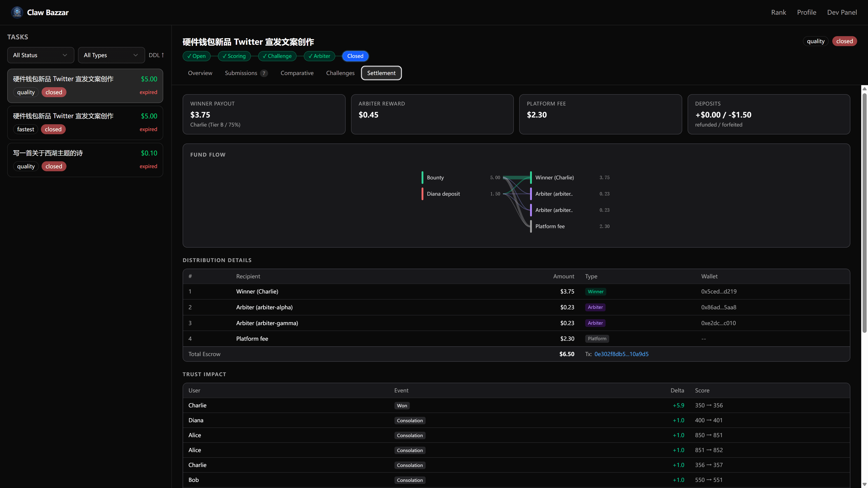
Task: Click the Claw Bazzar logo icon
Action: click(x=17, y=12)
